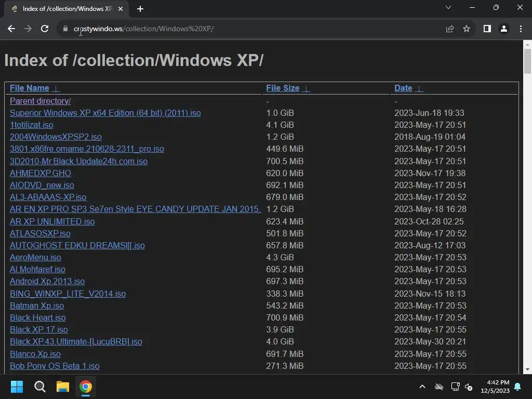Open Windows taskbar search
Viewport: 532px width, 399px height.
[39, 387]
